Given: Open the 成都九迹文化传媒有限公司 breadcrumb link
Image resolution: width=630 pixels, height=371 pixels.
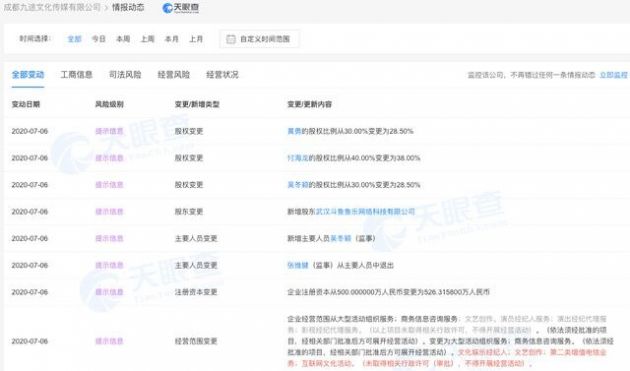Looking at the screenshot, I should 52,7.
